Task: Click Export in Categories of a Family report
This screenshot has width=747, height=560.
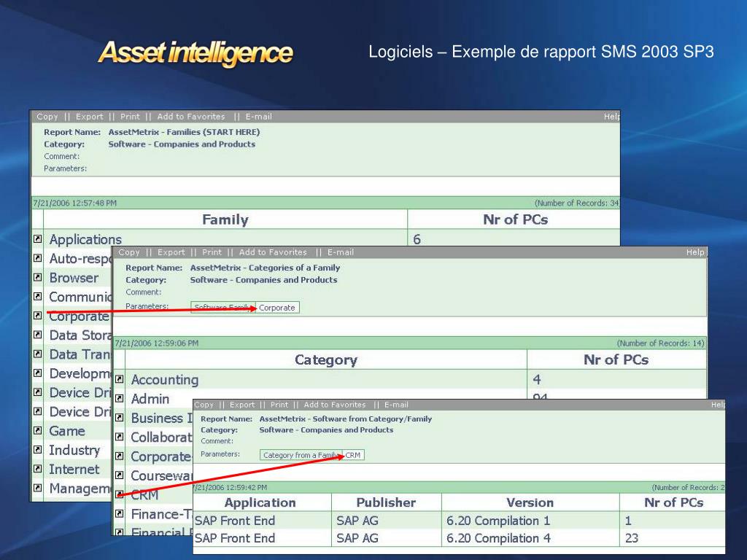Action: [x=171, y=252]
